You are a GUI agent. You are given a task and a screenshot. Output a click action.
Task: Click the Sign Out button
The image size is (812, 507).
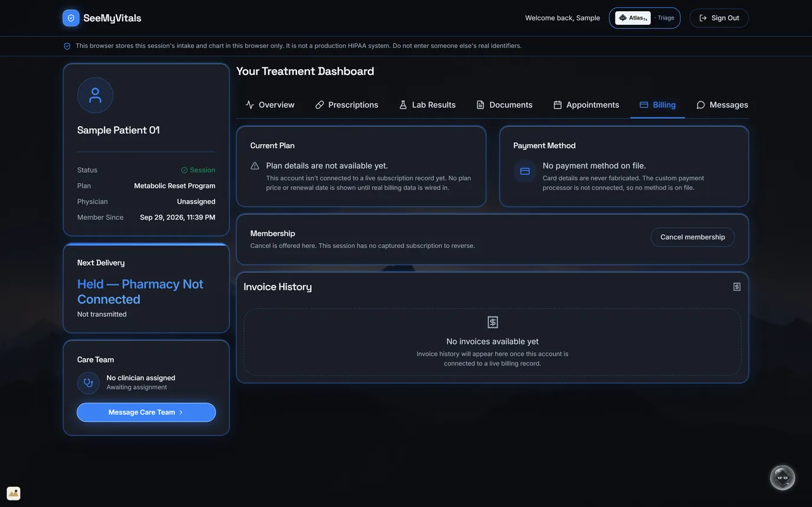(719, 18)
